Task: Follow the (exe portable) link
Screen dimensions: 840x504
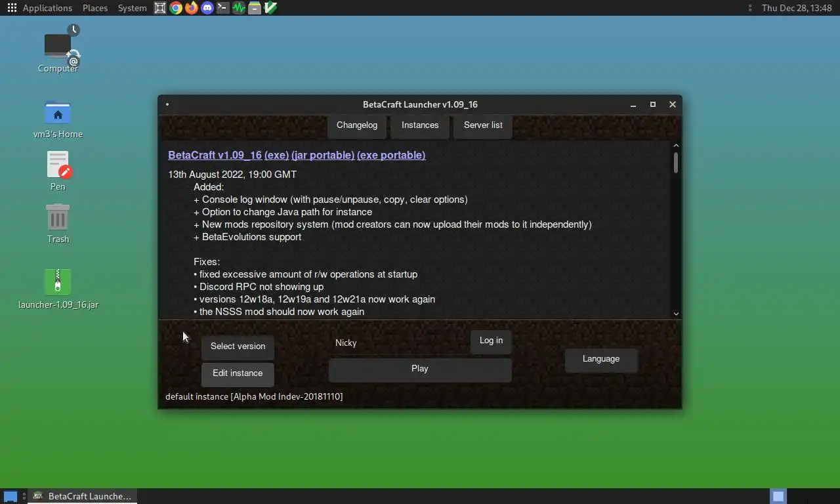Action: pyautogui.click(x=391, y=156)
